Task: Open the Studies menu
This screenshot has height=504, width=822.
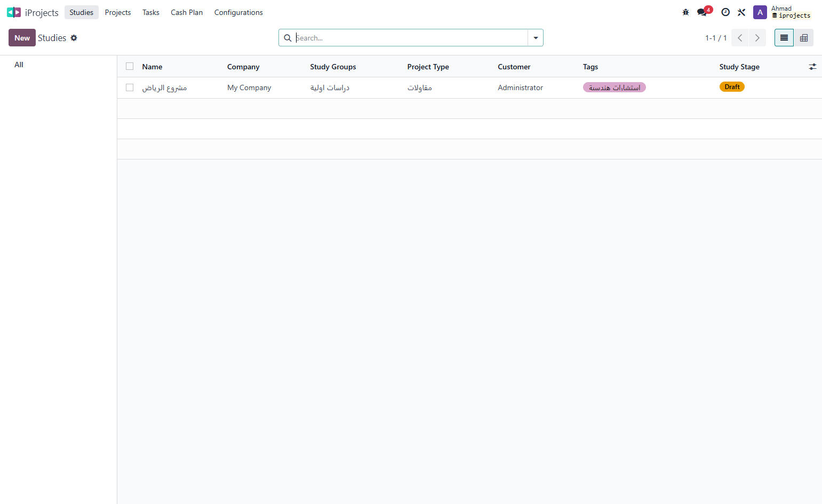Action: click(81, 12)
